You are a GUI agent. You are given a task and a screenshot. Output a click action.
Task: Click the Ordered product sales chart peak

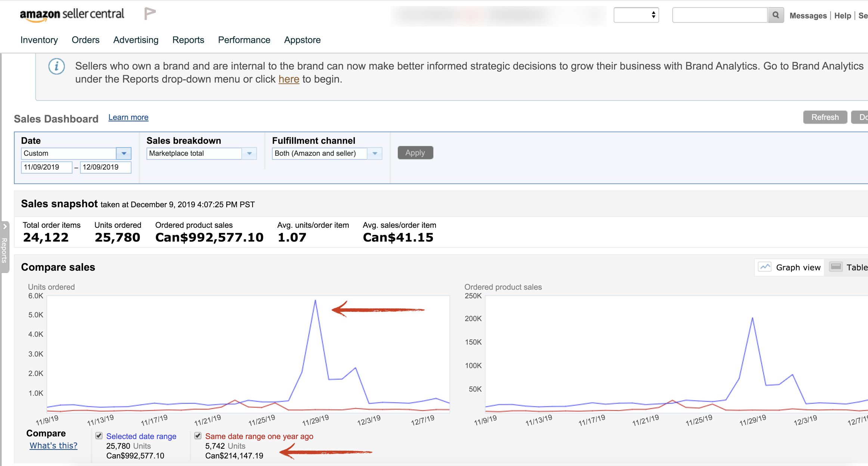(x=752, y=318)
